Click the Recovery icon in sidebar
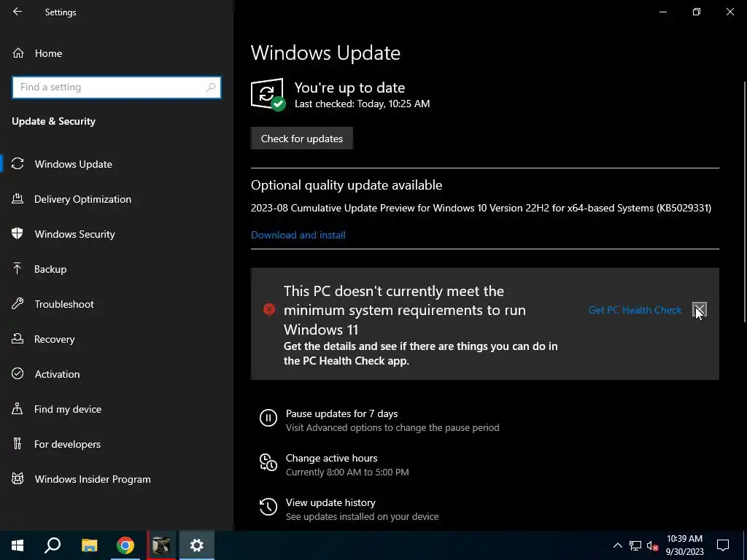Image resolution: width=747 pixels, height=560 pixels. tap(18, 339)
